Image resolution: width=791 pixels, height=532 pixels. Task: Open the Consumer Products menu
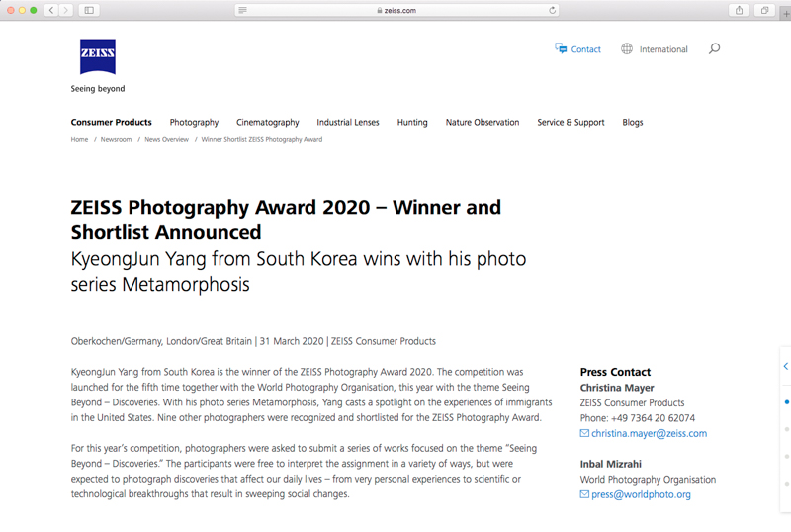111,123
